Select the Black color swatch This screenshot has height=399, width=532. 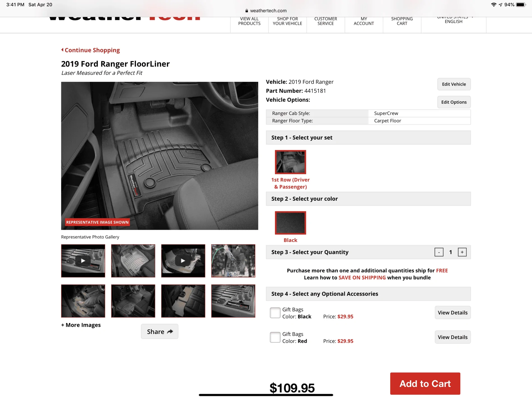click(290, 223)
